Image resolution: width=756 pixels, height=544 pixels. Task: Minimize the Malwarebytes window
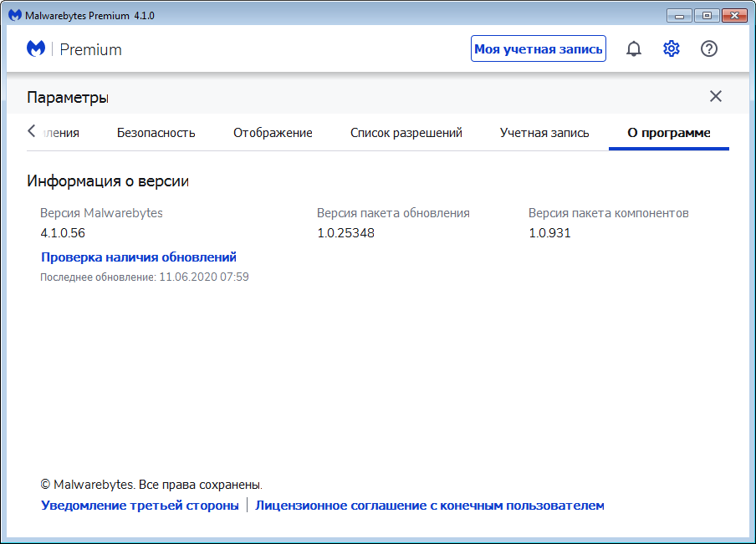point(680,16)
